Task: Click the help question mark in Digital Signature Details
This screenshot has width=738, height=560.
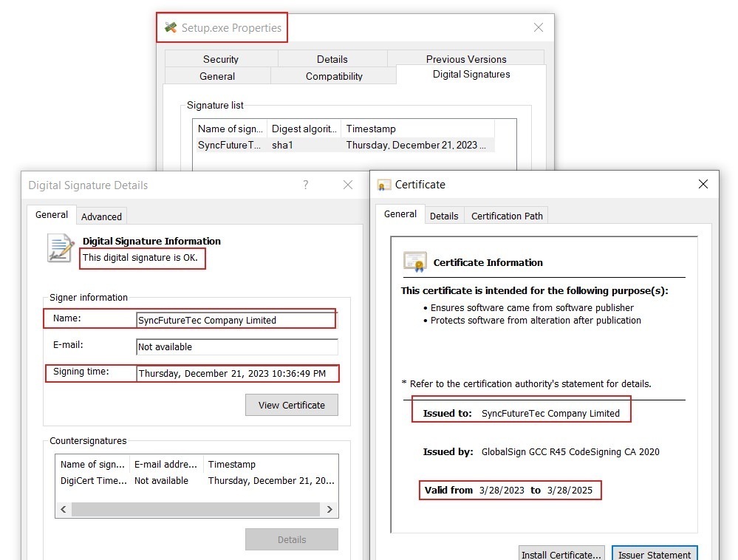Action: 305,185
